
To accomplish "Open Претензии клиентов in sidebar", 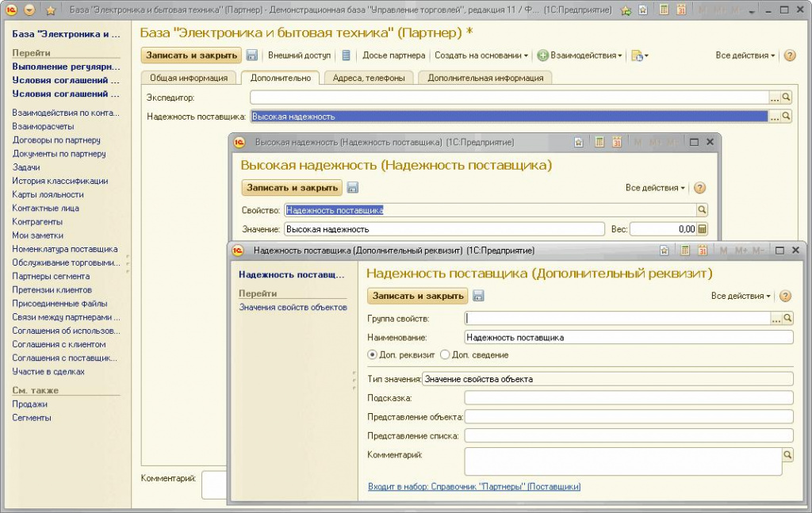I will (x=52, y=290).
